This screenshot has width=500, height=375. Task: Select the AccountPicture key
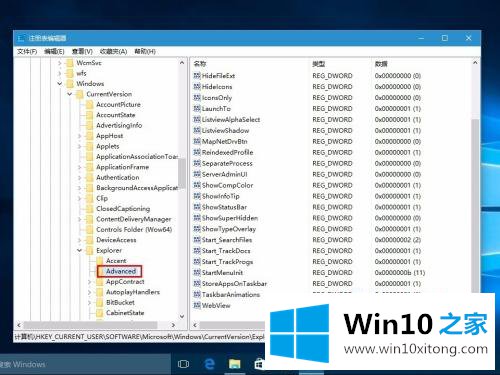pos(118,104)
